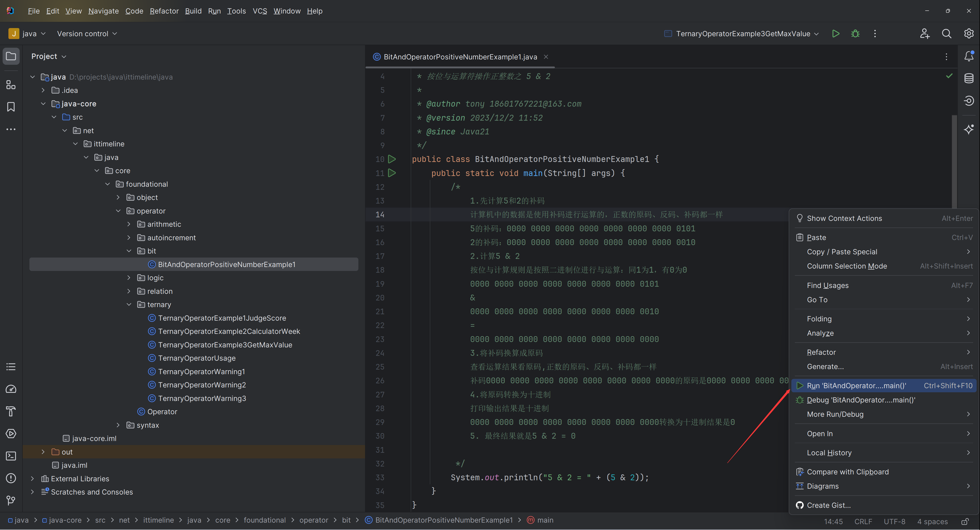Expand the .idea folder
Image resolution: width=980 pixels, height=530 pixels.
click(43, 90)
